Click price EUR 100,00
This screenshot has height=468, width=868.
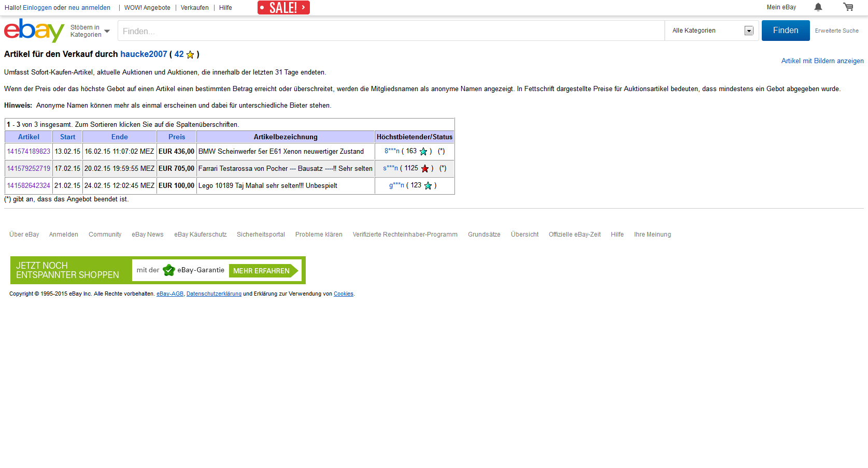tap(176, 186)
